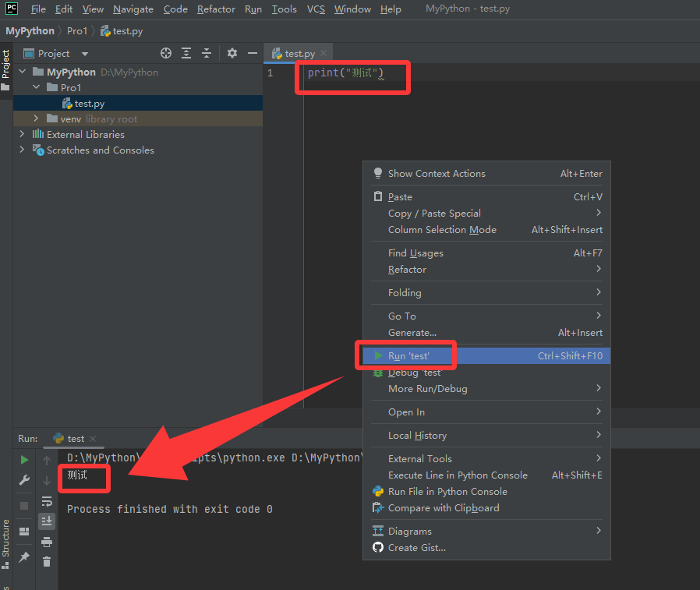Click the Locate/Select Opened File crosshair icon
Image resolution: width=700 pixels, height=590 pixels.
point(166,54)
